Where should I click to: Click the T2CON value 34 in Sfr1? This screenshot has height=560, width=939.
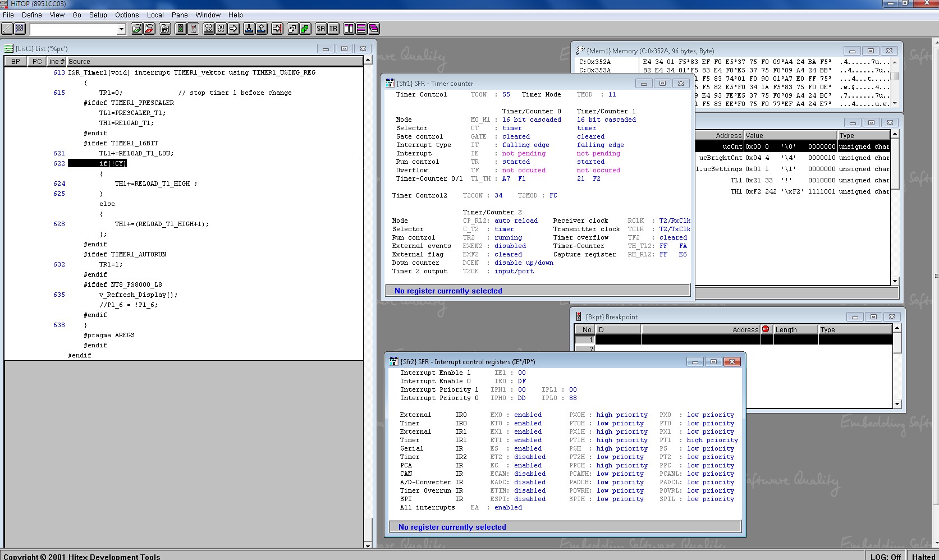click(x=498, y=195)
